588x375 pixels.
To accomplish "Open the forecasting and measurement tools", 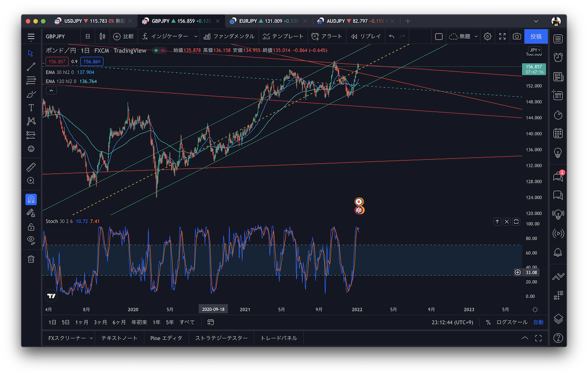I will point(31,135).
